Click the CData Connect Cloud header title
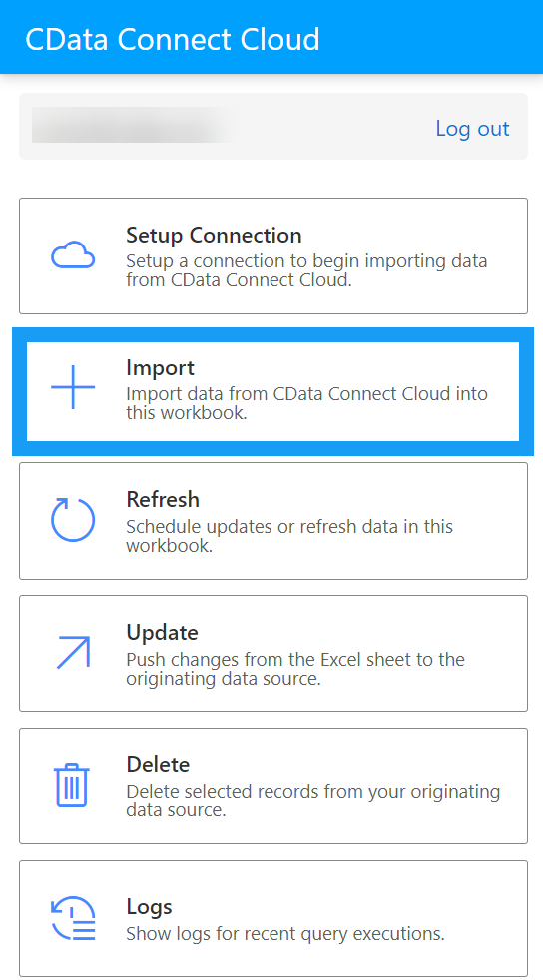This screenshot has height=980, width=543. (173, 39)
